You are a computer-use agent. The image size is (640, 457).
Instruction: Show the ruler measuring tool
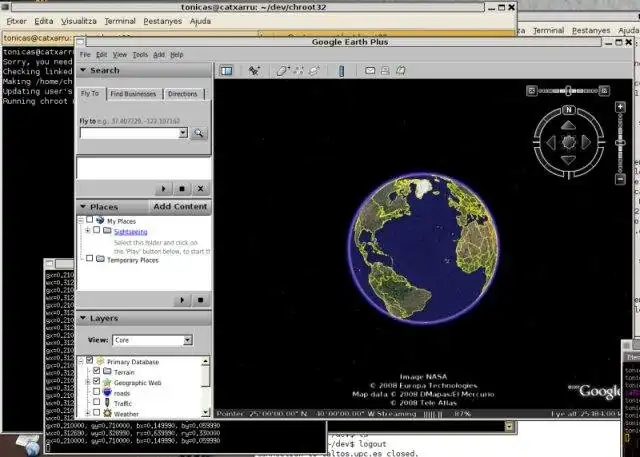[342, 71]
